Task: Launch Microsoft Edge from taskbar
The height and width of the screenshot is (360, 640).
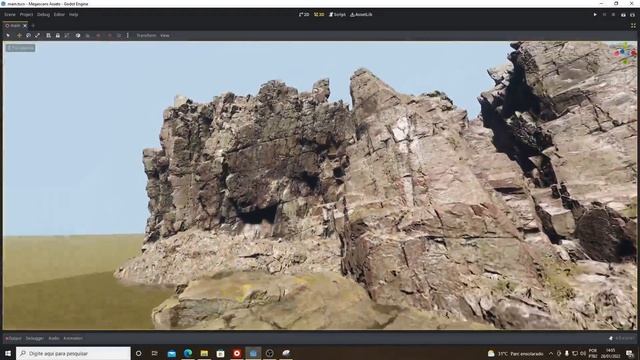Action: 188,353
